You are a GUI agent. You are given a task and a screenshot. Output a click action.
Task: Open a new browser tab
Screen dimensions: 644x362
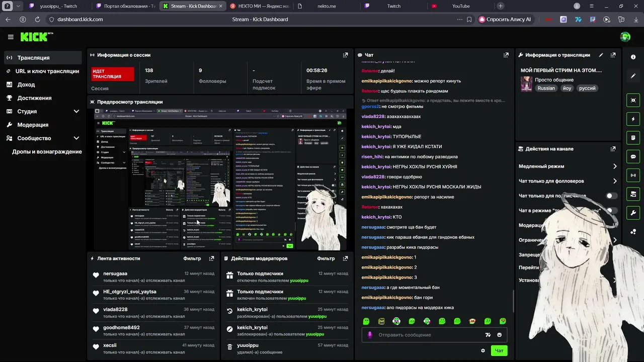500,6
